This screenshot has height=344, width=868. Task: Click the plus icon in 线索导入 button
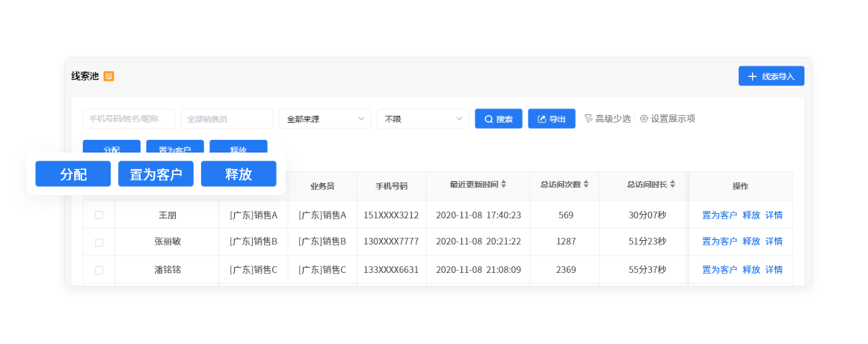click(x=752, y=76)
